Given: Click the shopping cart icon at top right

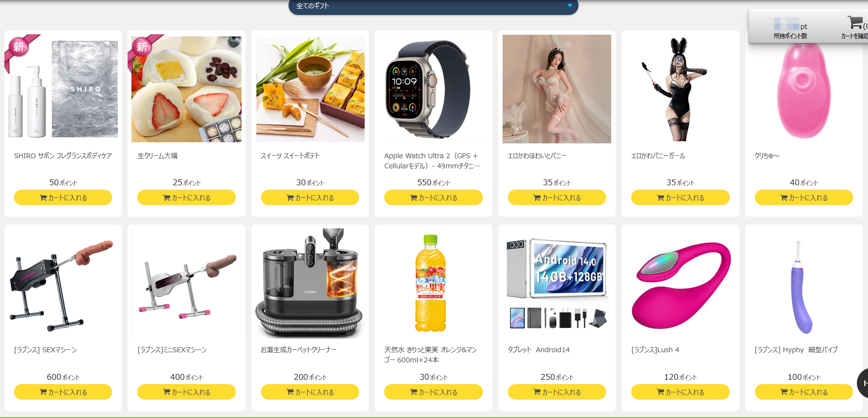Looking at the screenshot, I should coord(855,23).
